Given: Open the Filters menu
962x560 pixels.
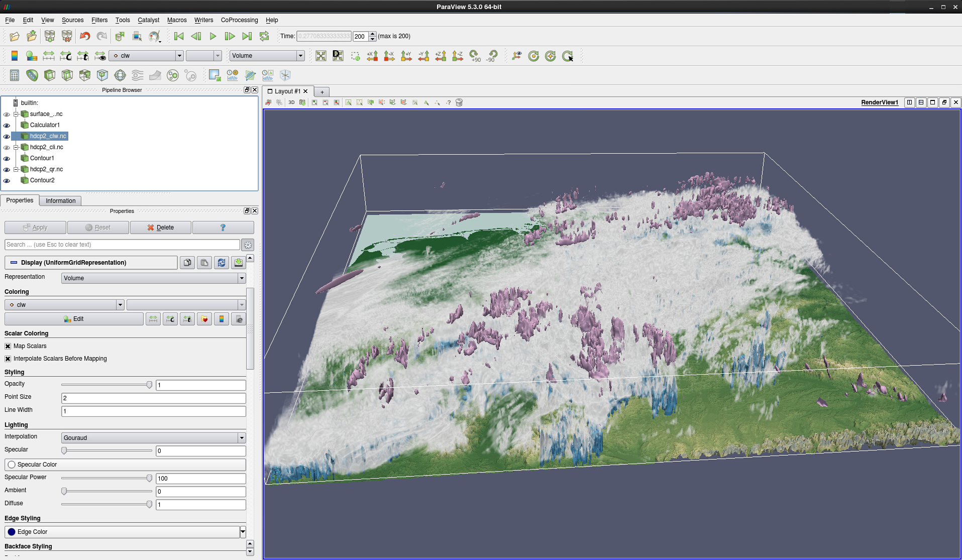Looking at the screenshot, I should click(99, 20).
